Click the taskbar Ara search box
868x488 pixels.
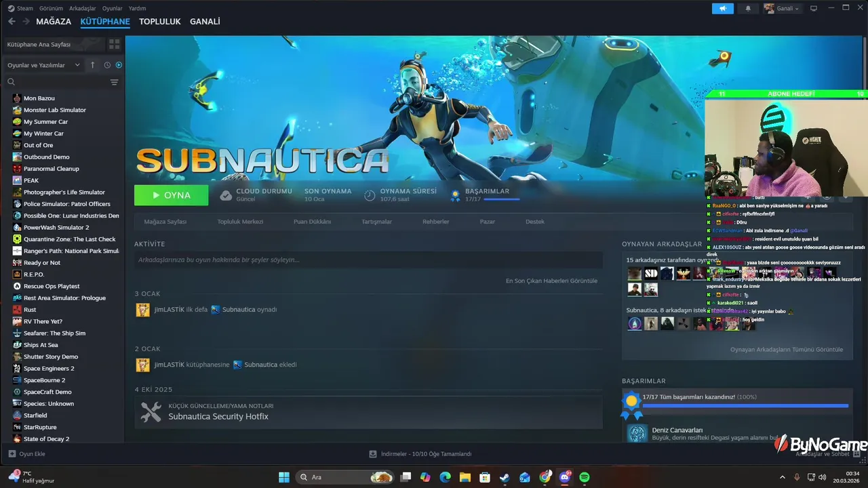tap(346, 477)
